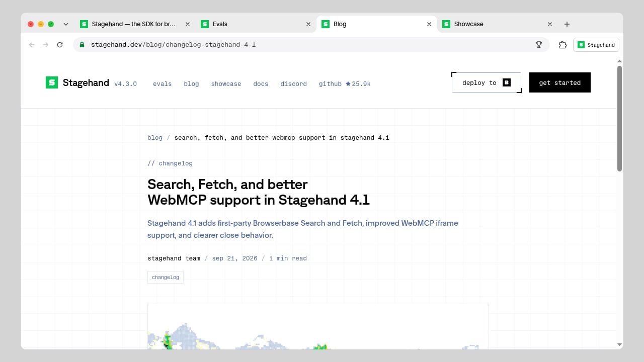Click the blog breadcrumb link
The image size is (644, 362).
pyautogui.click(x=155, y=138)
